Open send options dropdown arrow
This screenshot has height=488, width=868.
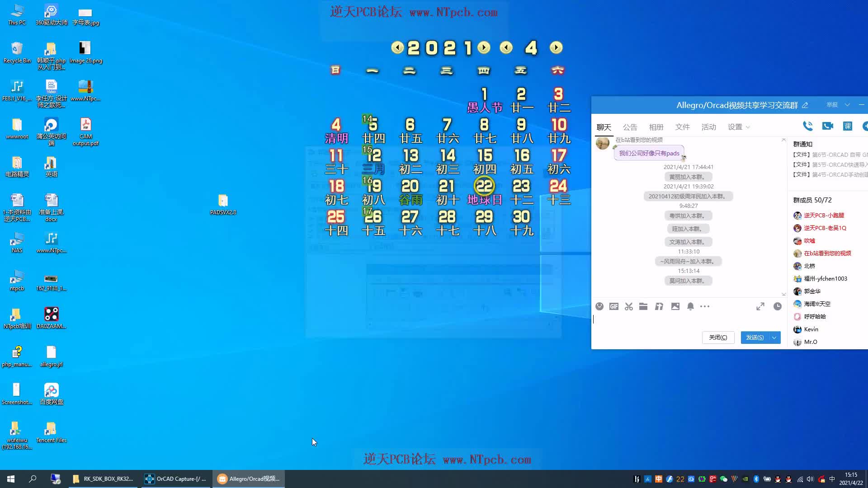pos(774,338)
